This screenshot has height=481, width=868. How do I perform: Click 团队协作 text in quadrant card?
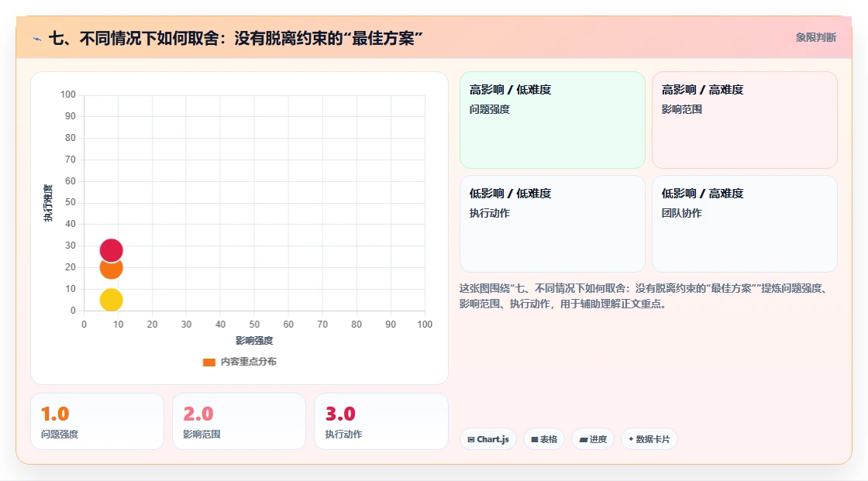click(681, 213)
